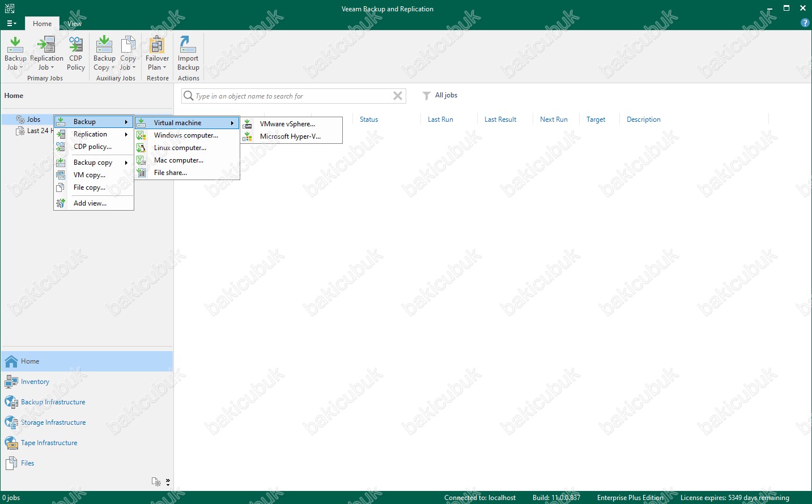812x504 pixels.
Task: Open Backup Infrastructure navigation pane
Action: coord(87,402)
